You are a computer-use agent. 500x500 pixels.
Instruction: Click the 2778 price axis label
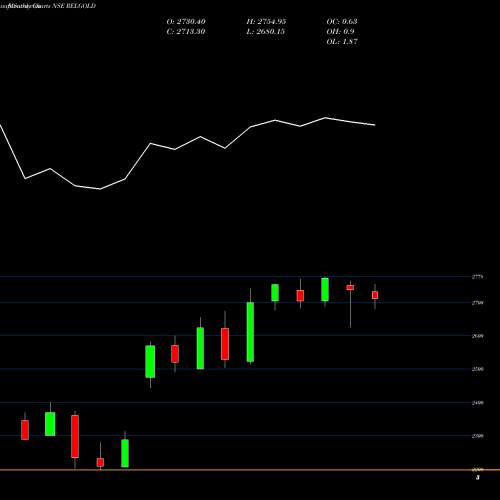click(x=477, y=277)
